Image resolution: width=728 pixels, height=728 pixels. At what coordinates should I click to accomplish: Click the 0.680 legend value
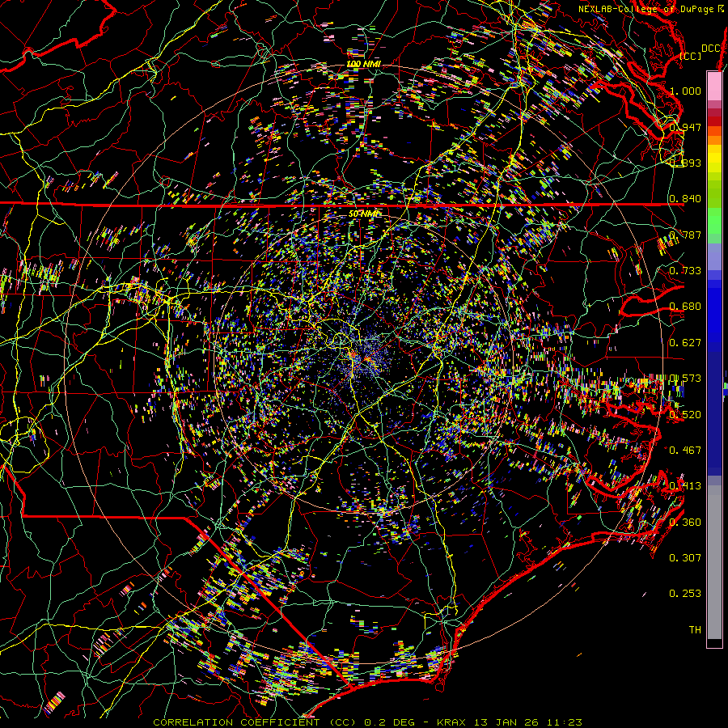click(x=685, y=307)
